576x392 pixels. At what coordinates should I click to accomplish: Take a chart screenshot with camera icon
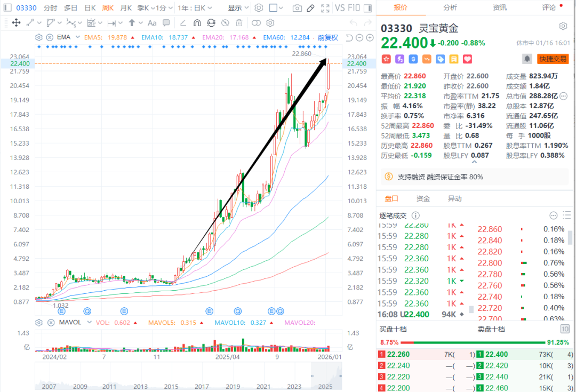tap(297, 8)
